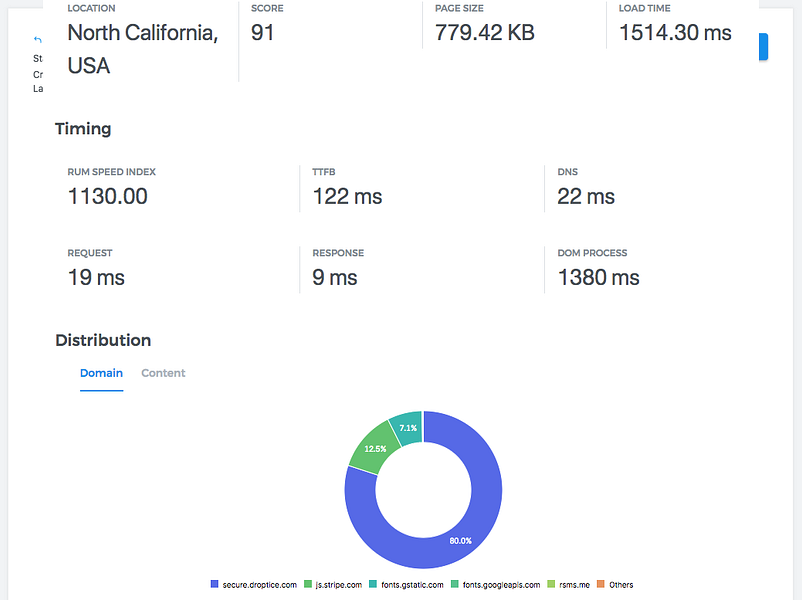Toggle fonts.gstatic.com legend entry

406,584
